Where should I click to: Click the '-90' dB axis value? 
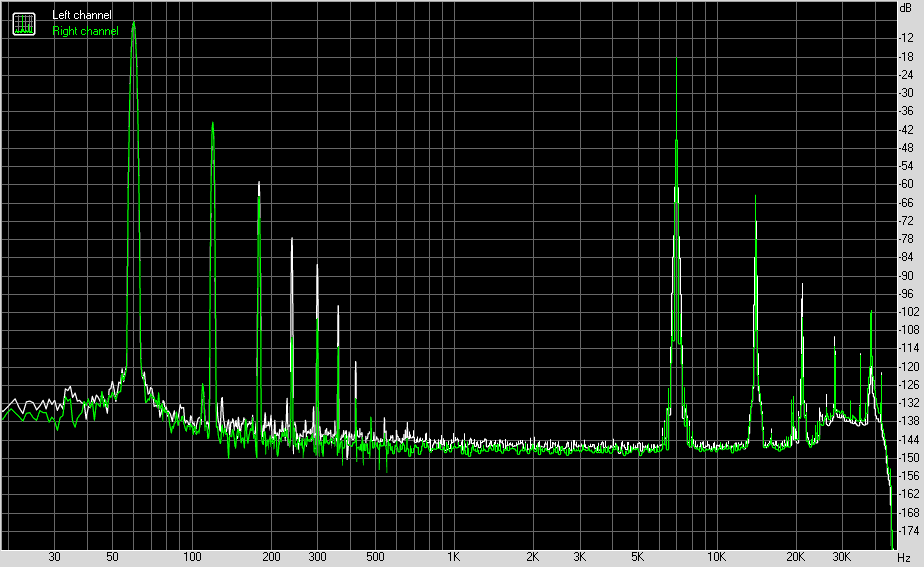click(906, 275)
